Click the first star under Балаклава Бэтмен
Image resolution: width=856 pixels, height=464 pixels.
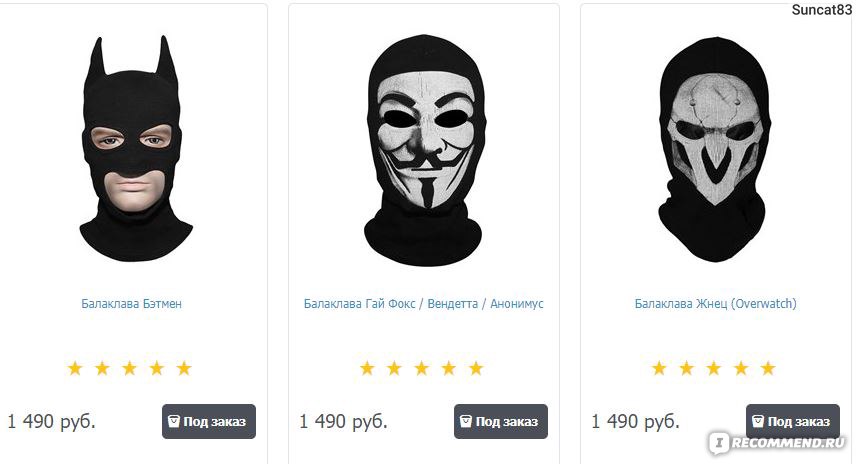pos(75,368)
